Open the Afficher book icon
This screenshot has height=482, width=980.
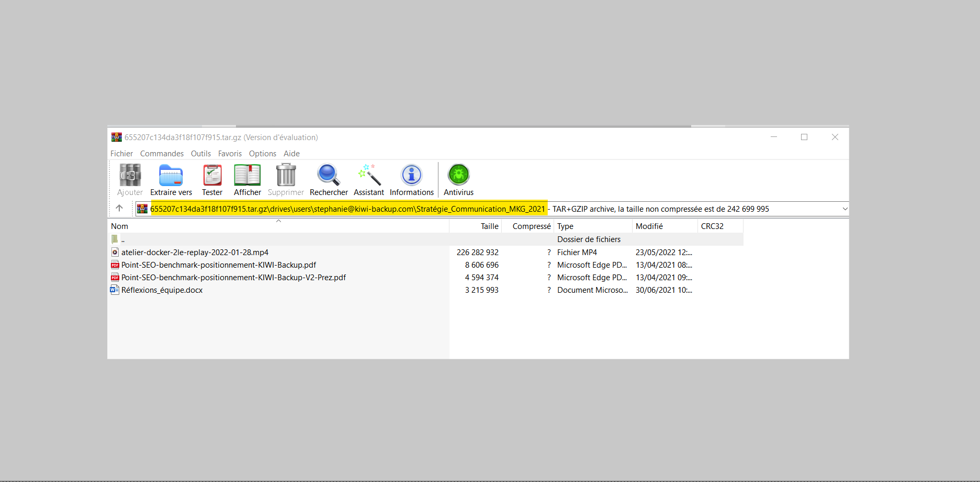[247, 175]
